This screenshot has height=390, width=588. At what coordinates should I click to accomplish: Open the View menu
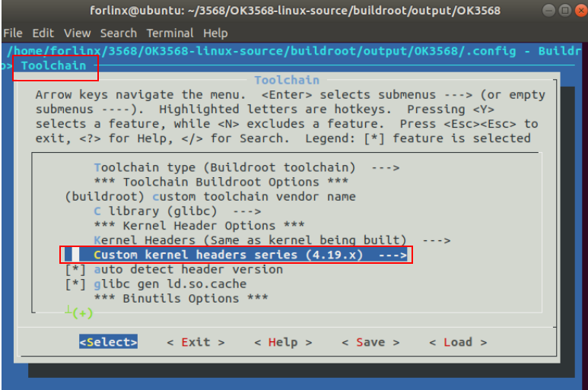click(77, 33)
